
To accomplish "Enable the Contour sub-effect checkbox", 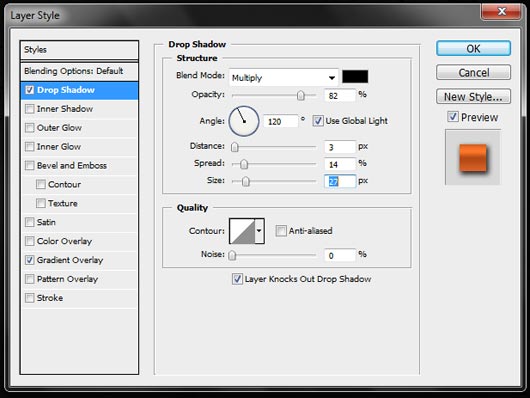I will coord(41,184).
